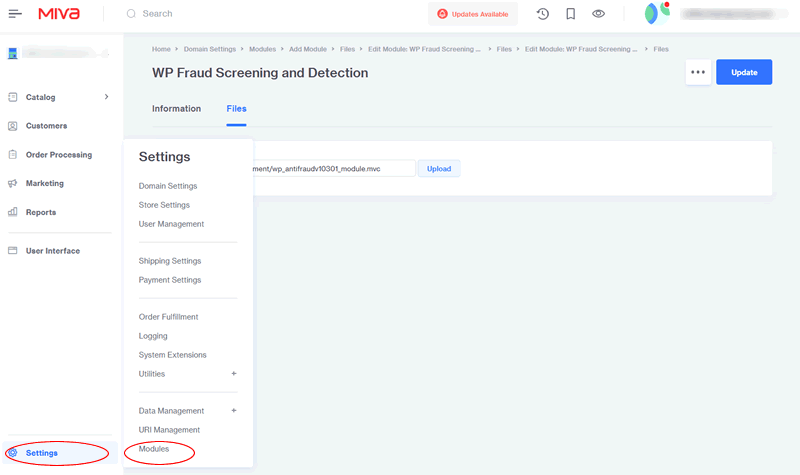800x475 pixels.
Task: Open Shipping Settings in Settings menu
Action: [x=170, y=261]
